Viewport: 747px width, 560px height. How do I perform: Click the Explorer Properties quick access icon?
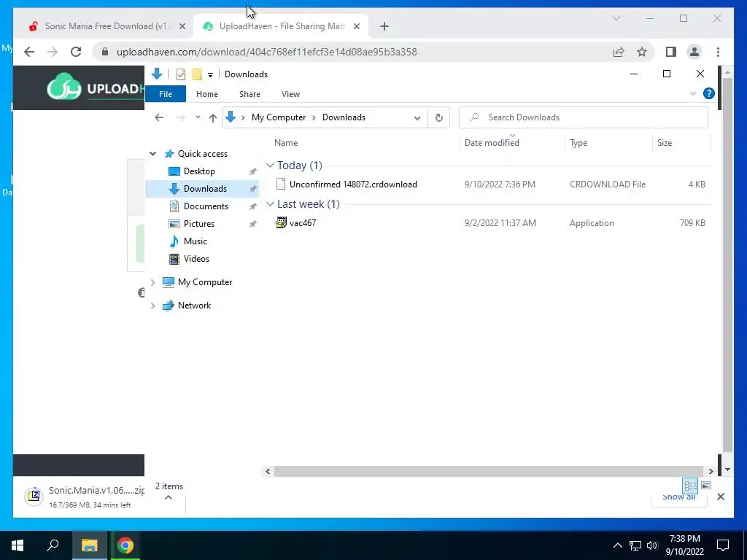click(181, 74)
